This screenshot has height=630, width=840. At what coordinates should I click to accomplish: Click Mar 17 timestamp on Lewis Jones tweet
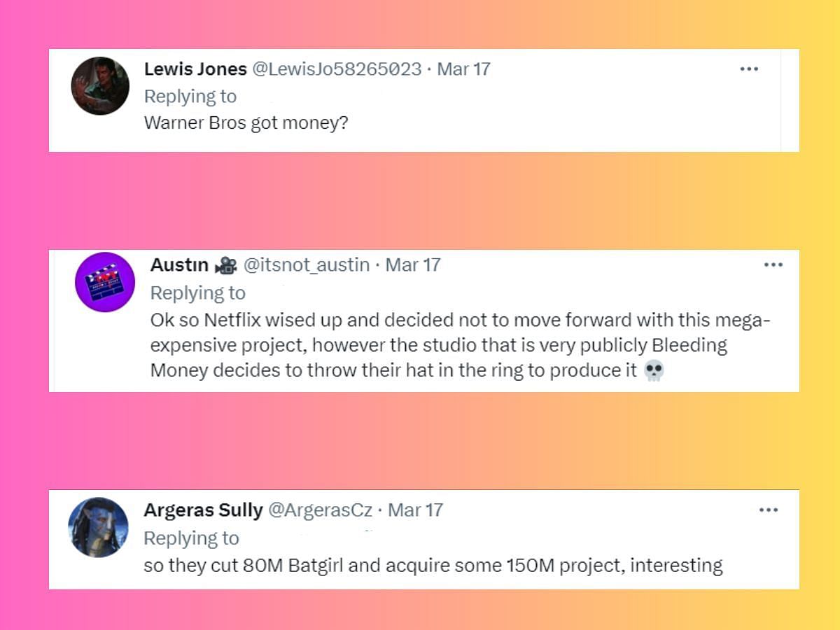click(x=463, y=69)
